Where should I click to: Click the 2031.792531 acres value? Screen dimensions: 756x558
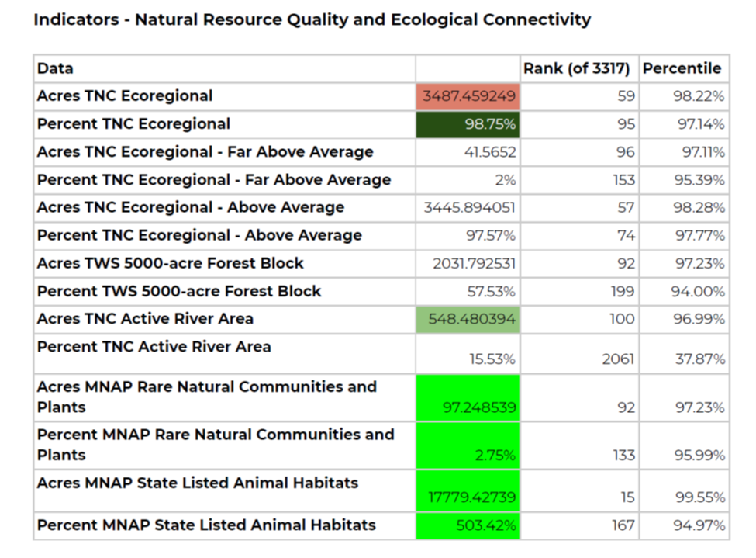click(474, 264)
